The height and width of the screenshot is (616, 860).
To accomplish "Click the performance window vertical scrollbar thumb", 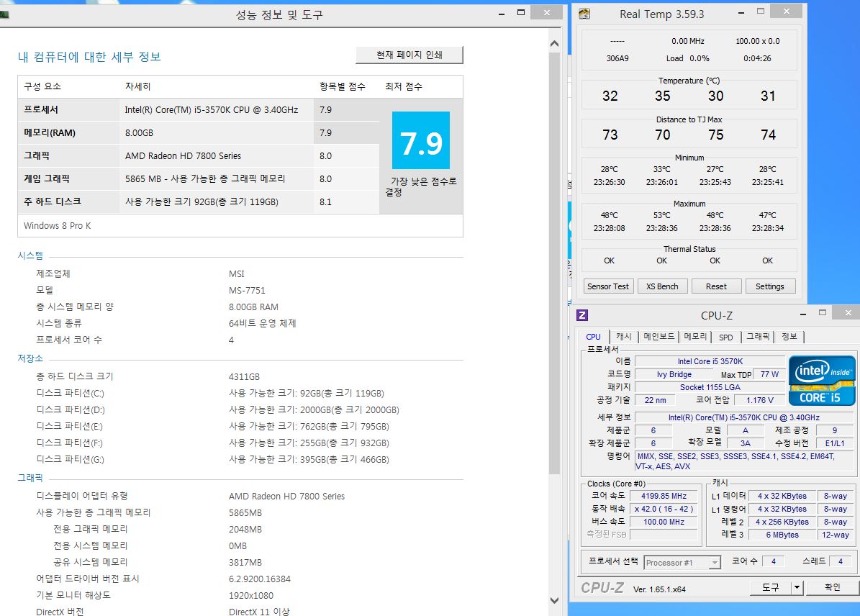I will pos(555,263).
